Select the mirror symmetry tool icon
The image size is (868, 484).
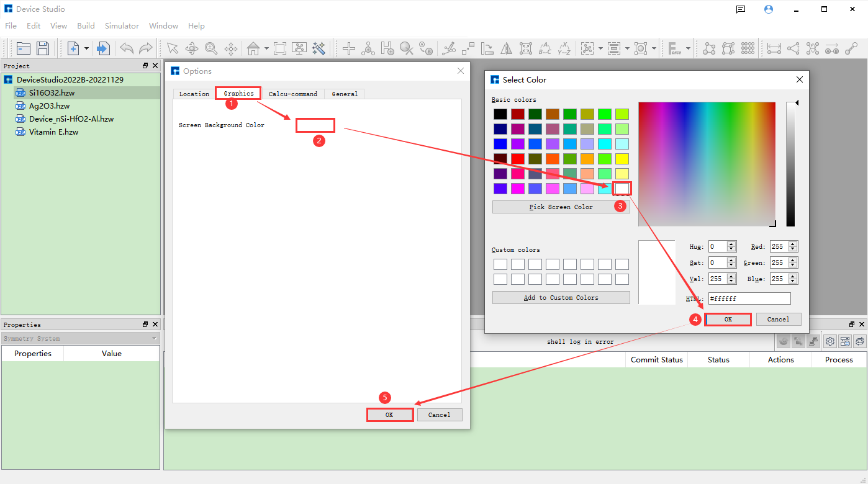tap(507, 48)
